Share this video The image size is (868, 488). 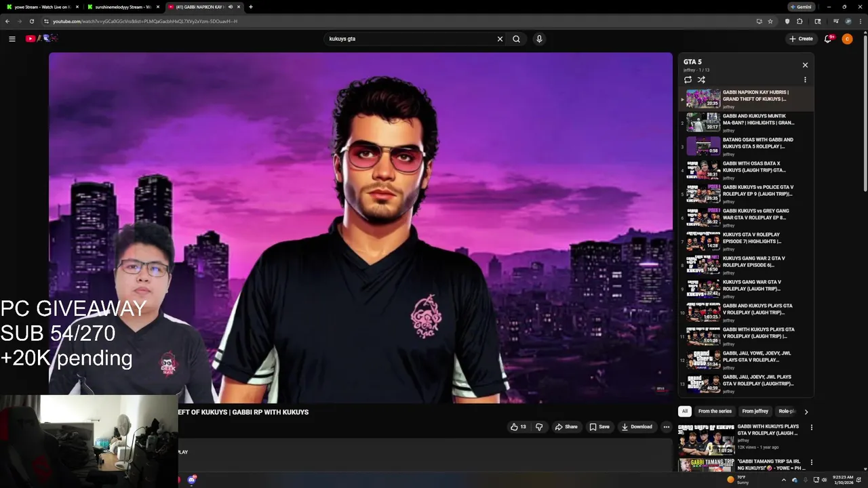point(566,427)
